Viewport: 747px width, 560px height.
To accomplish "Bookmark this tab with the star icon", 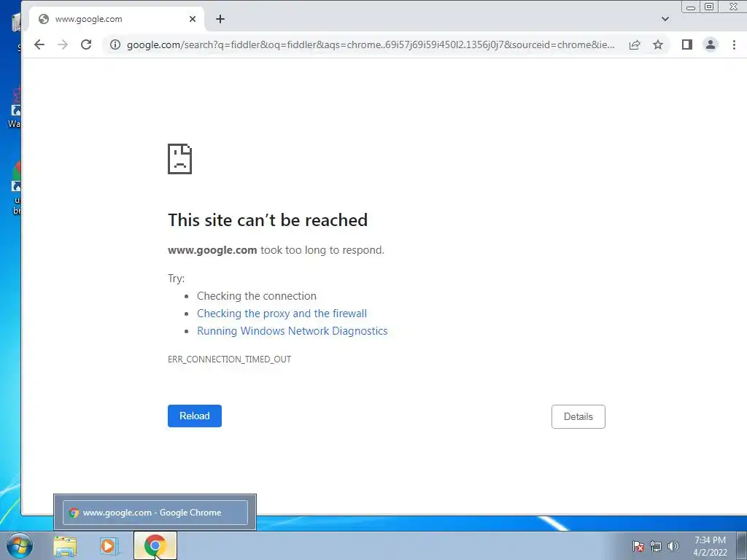I will pos(658,44).
